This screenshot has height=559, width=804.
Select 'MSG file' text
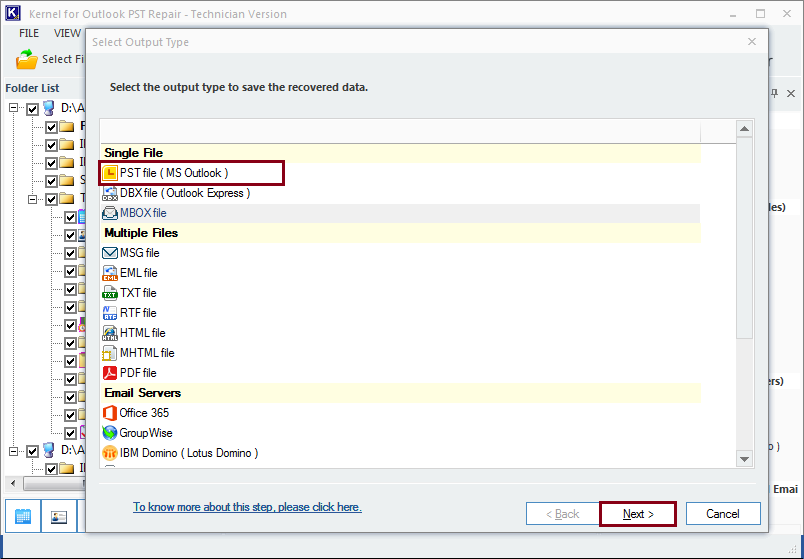pyautogui.click(x=139, y=253)
